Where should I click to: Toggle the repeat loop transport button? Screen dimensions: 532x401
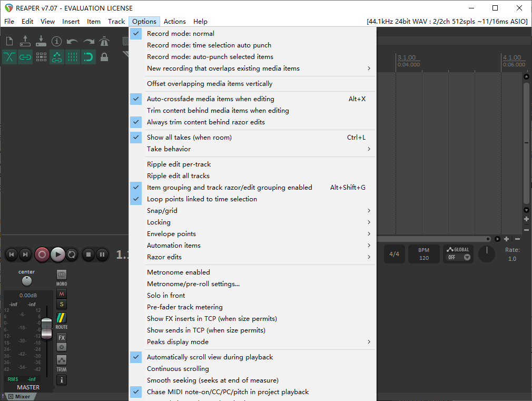72,255
